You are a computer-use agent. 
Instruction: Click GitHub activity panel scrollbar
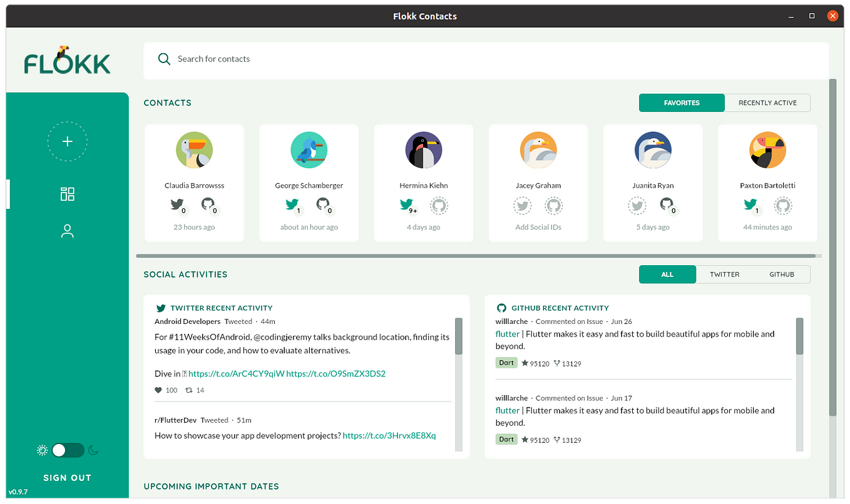[799, 336]
